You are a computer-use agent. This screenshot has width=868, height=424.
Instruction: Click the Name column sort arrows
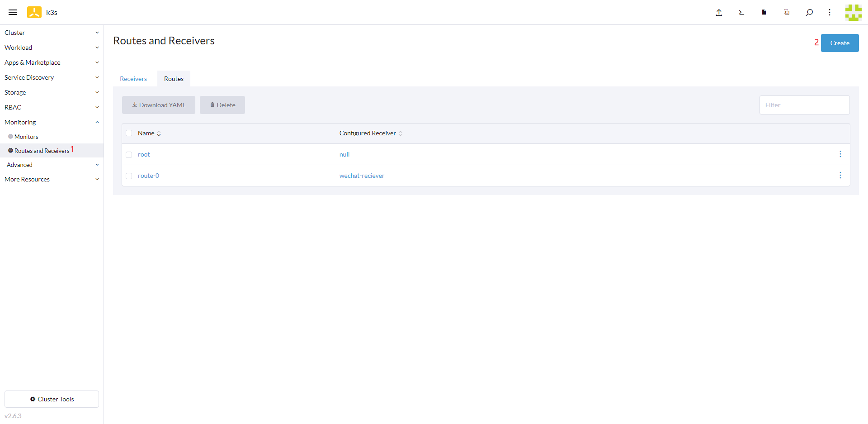tap(159, 133)
